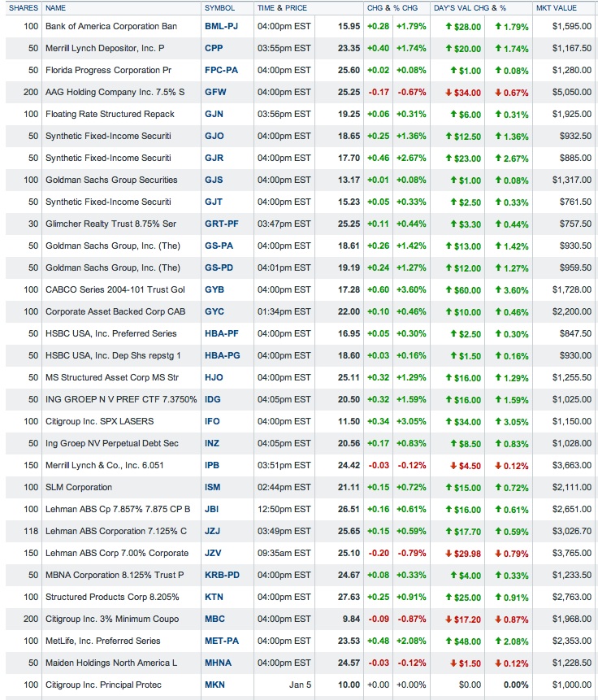Select the CABCO Series 2004-101 name
This screenshot has width=598, height=700.
(x=115, y=289)
